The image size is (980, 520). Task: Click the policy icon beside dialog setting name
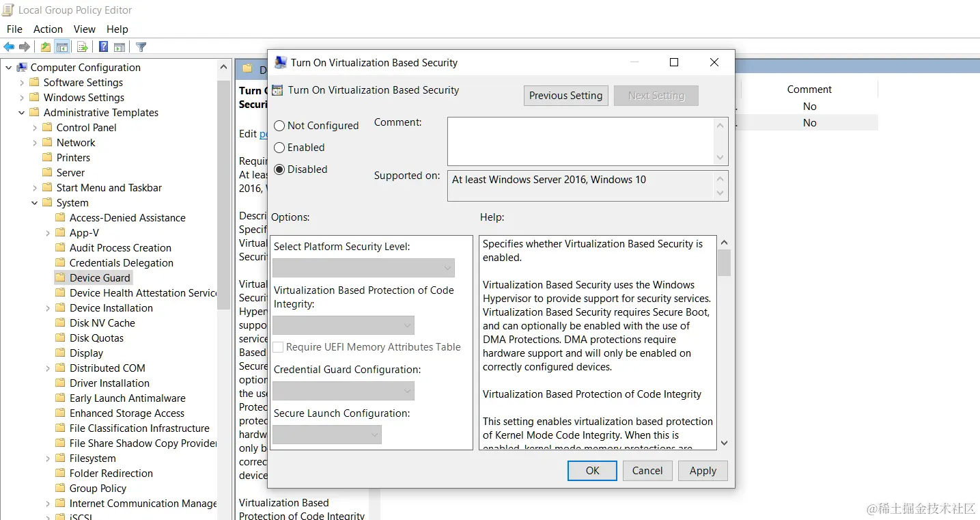(x=277, y=90)
